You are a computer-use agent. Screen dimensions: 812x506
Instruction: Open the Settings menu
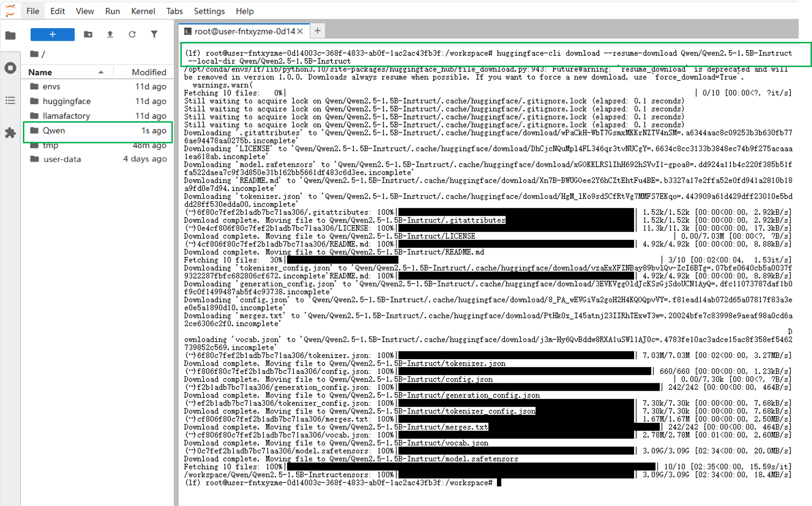[x=209, y=11]
